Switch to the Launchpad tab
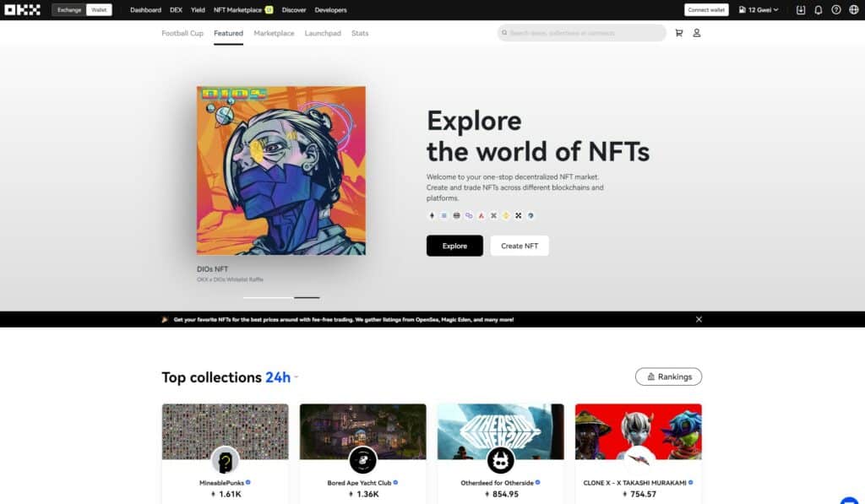Image resolution: width=865 pixels, height=504 pixels. click(323, 33)
